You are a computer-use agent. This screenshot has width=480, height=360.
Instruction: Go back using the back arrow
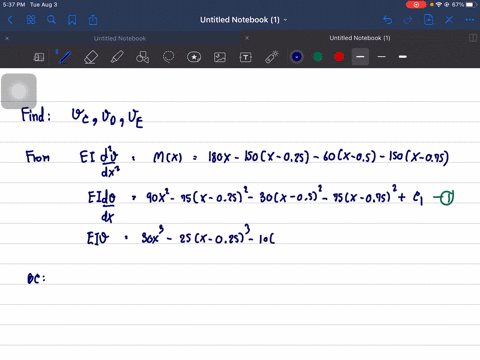[x=10, y=20]
